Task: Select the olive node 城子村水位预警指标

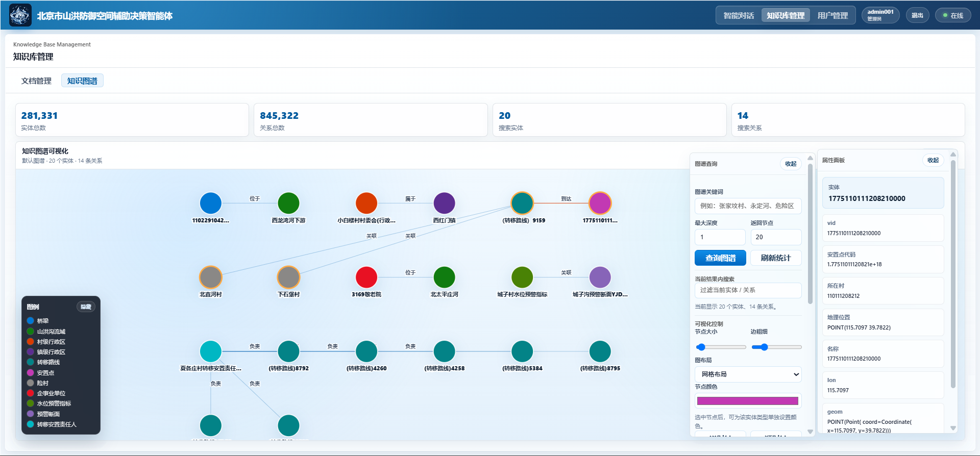Action: click(x=522, y=277)
